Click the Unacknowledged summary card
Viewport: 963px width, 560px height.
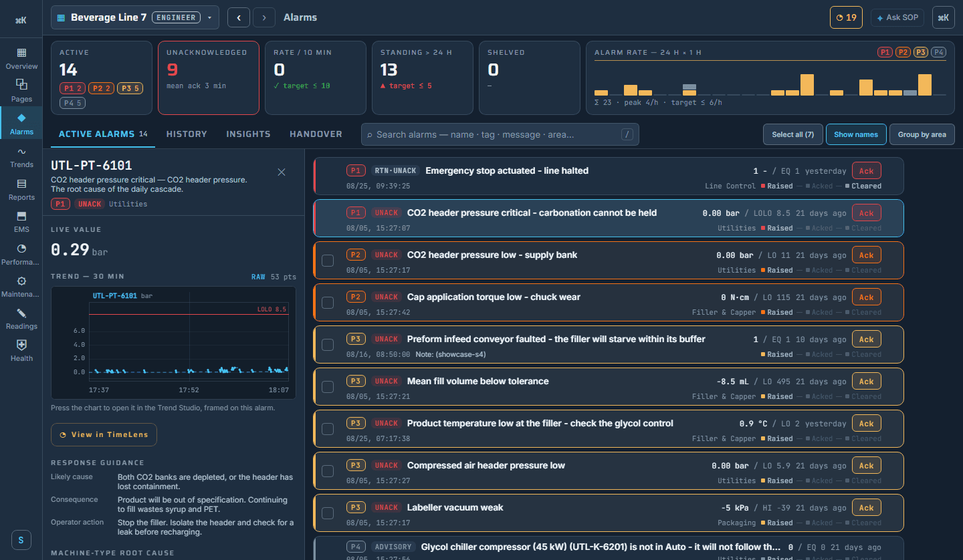point(209,78)
